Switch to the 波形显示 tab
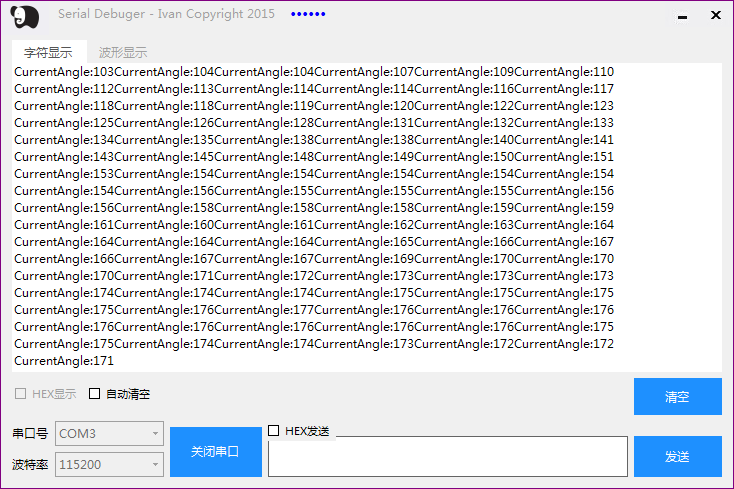The height and width of the screenshot is (489, 734). coord(123,52)
